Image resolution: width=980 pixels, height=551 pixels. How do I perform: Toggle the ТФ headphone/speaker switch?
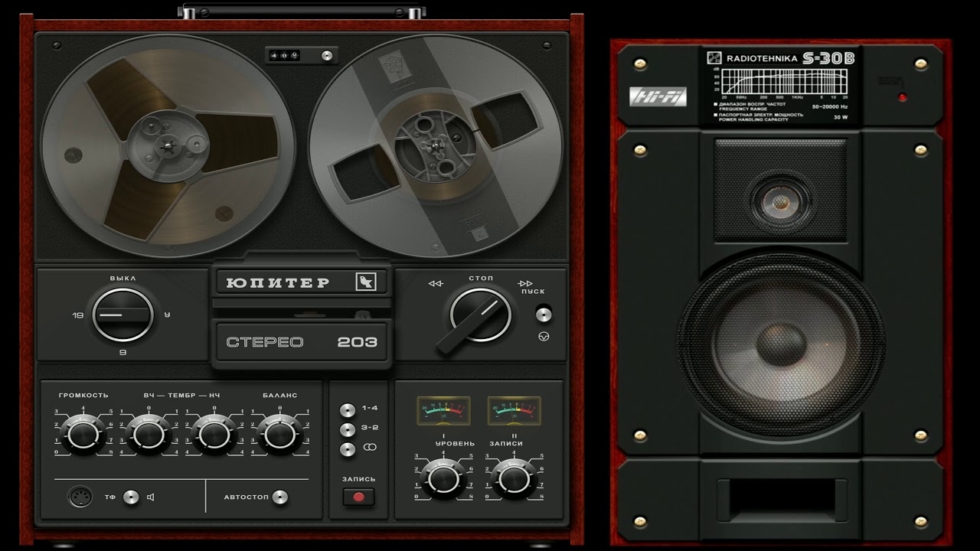[x=132, y=497]
